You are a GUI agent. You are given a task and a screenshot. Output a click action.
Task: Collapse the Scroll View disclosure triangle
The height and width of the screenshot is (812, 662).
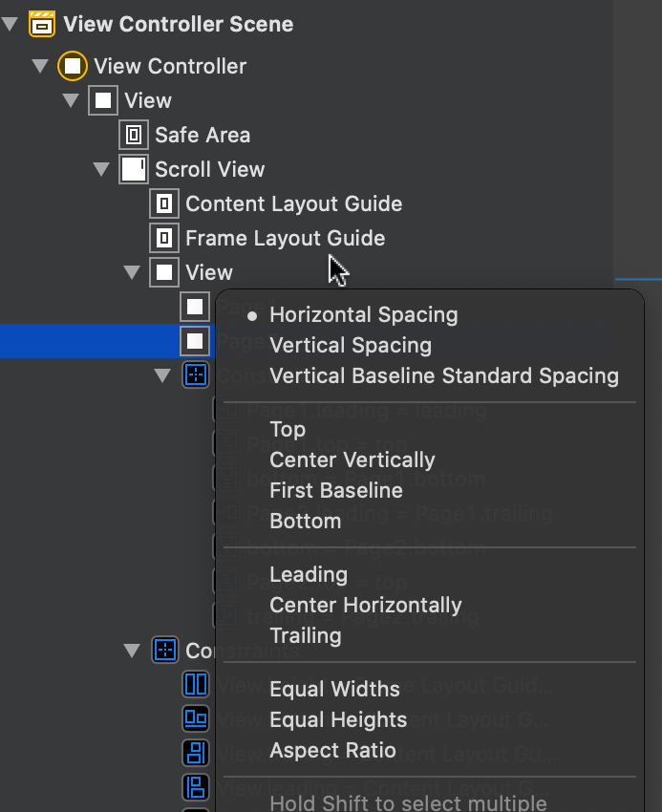[101, 169]
